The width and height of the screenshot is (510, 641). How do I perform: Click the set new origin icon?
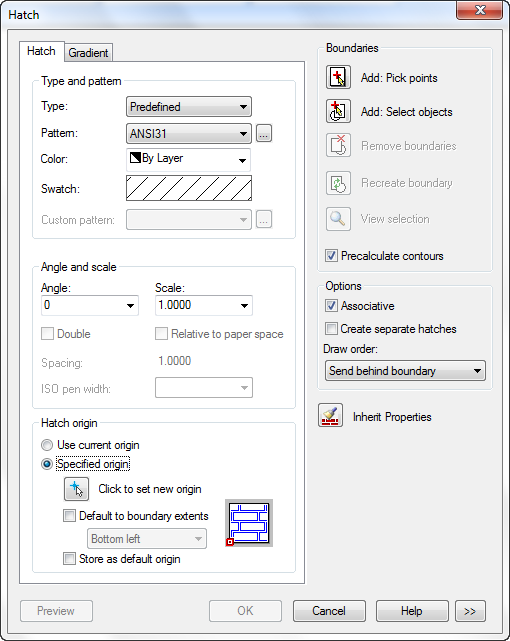76,489
